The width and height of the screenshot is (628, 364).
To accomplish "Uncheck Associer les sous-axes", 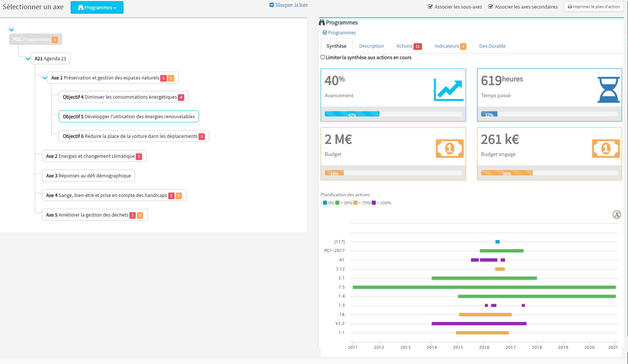I will 431,6.
